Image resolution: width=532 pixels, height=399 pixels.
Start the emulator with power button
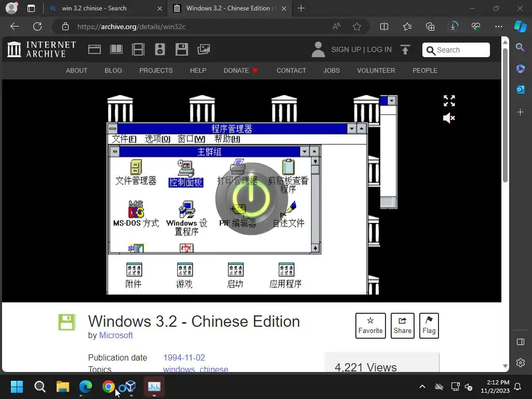click(251, 199)
